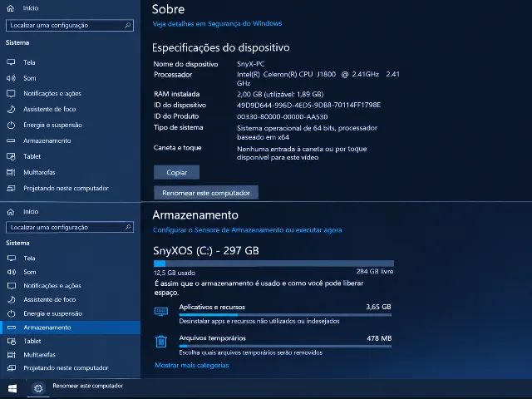Open Multitarefas icon in Sobre window sidebar
The height and width of the screenshot is (399, 532).
[x=11, y=172]
